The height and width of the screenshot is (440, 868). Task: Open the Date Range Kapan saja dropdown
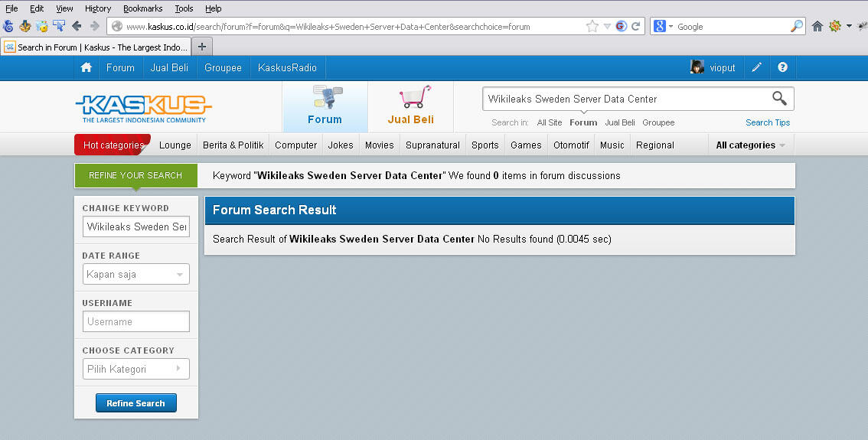136,274
